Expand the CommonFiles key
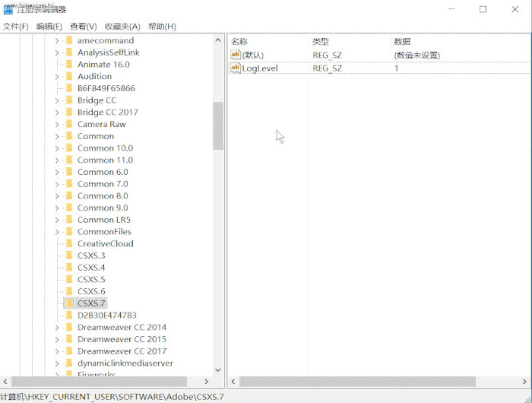Image resolution: width=532 pixels, height=403 pixels. [57, 232]
